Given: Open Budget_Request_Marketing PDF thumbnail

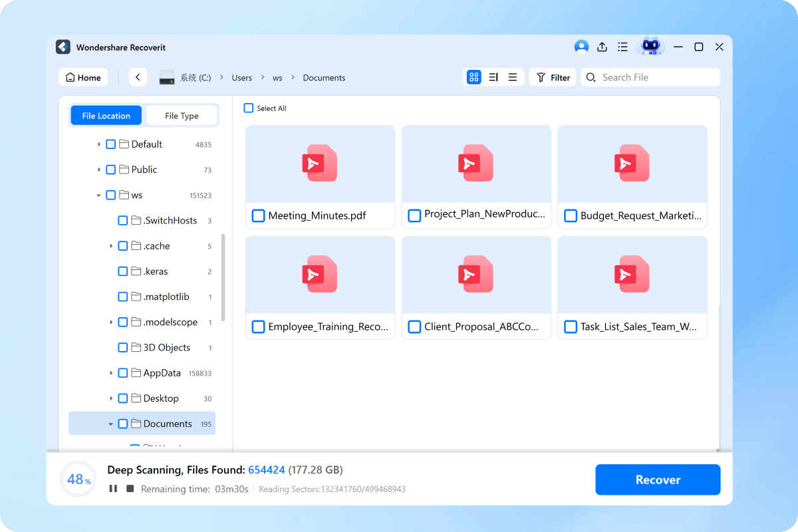Looking at the screenshot, I should [x=632, y=164].
